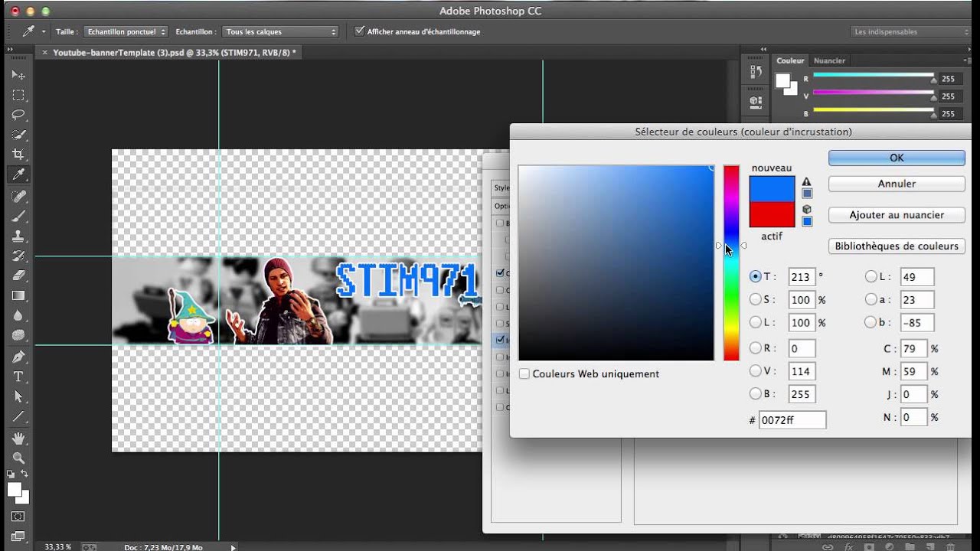Open the 'Tous les calques' sample dropdown

[281, 31]
